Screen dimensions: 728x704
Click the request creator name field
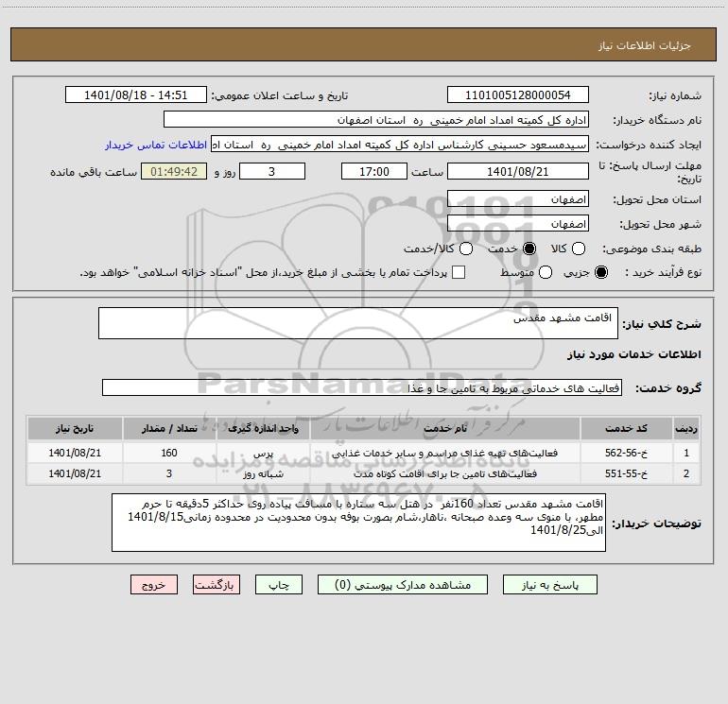tap(400, 145)
